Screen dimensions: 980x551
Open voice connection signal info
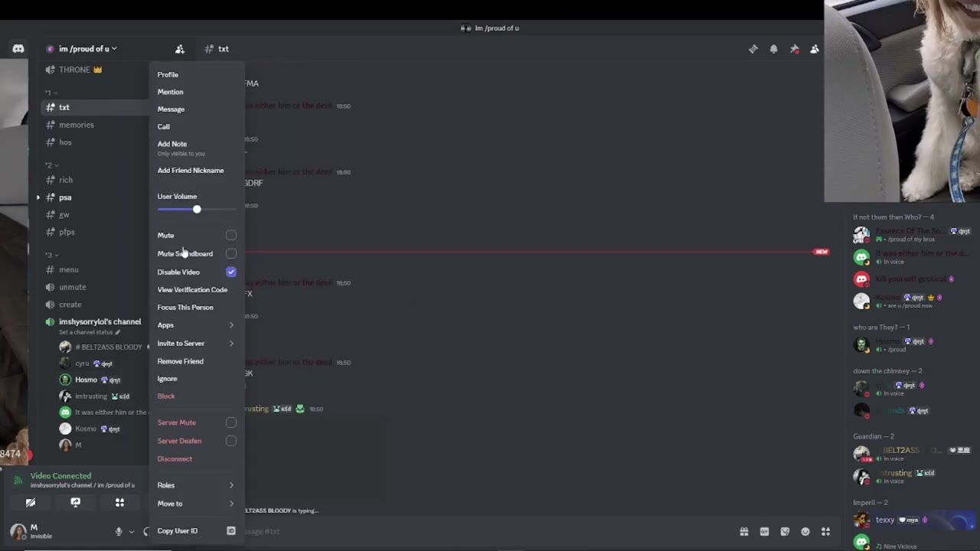[x=18, y=481]
